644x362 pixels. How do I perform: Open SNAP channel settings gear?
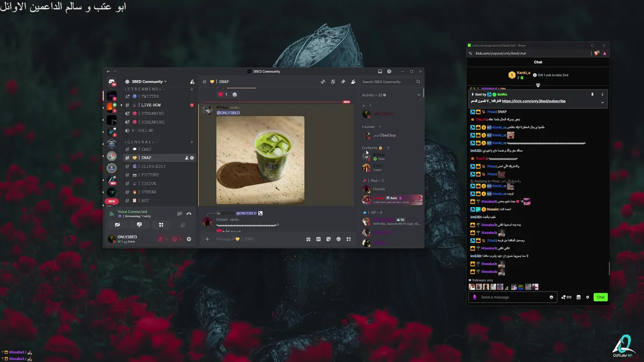(x=192, y=158)
